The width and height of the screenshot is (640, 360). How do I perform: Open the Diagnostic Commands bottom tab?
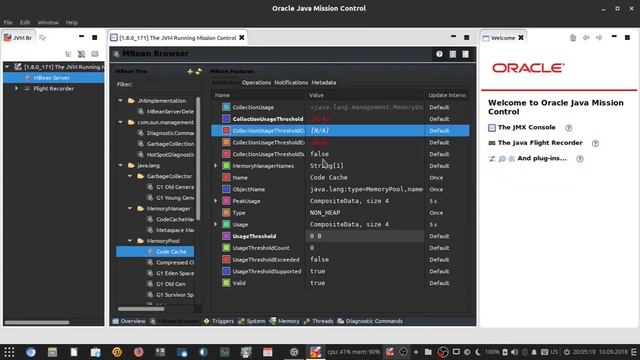(370, 321)
